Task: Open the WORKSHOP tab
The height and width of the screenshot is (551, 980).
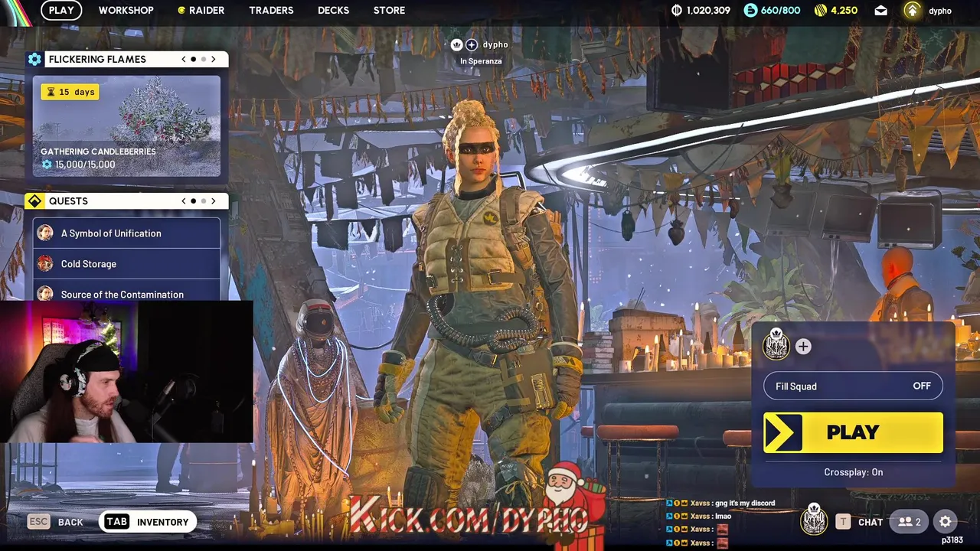Action: tap(126, 10)
